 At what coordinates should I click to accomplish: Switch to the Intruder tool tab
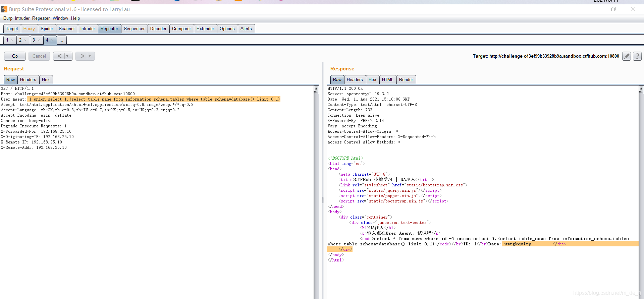(88, 29)
